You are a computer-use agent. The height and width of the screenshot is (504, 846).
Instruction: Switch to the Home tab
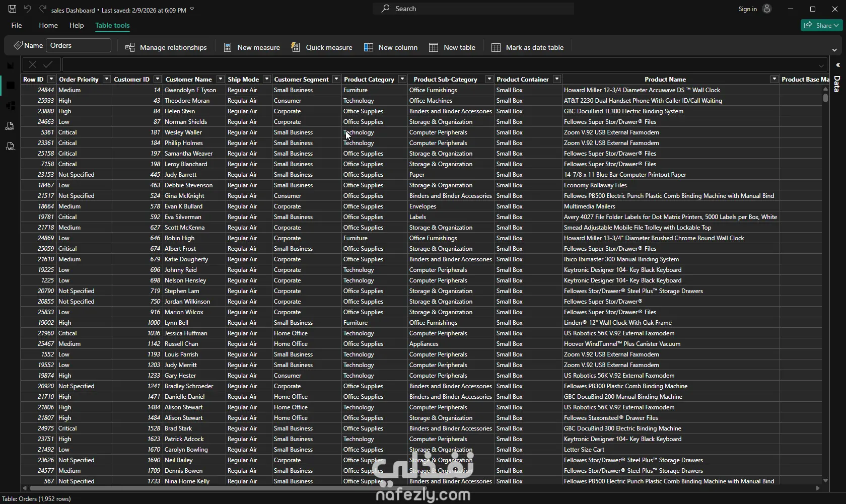click(x=48, y=25)
